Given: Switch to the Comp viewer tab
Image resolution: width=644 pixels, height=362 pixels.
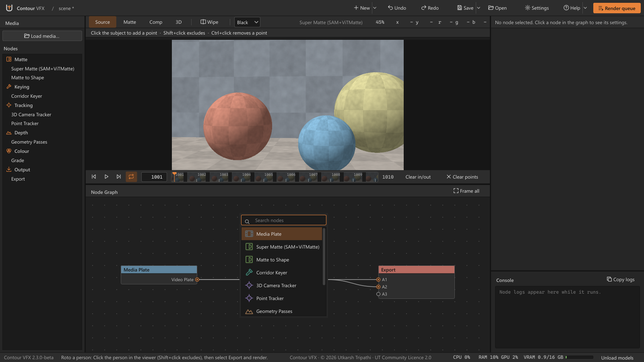Looking at the screenshot, I should 156,22.
